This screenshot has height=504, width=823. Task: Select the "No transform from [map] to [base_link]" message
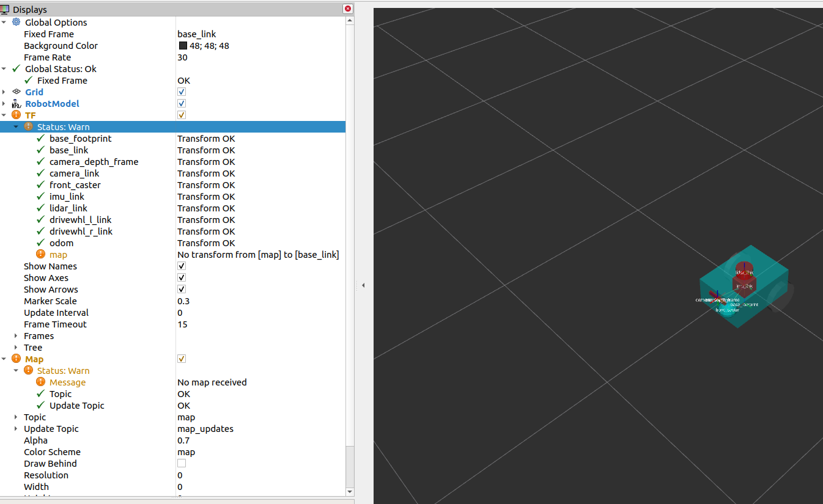pos(258,255)
